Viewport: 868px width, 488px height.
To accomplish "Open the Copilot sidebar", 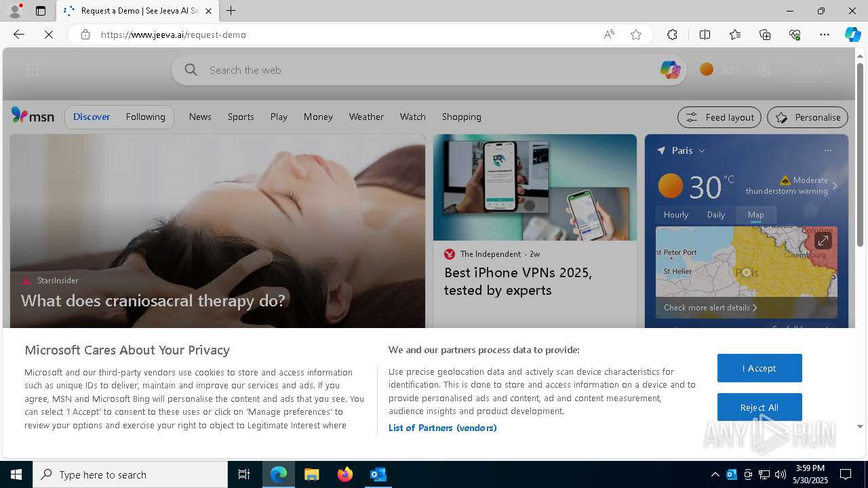I will coord(852,35).
